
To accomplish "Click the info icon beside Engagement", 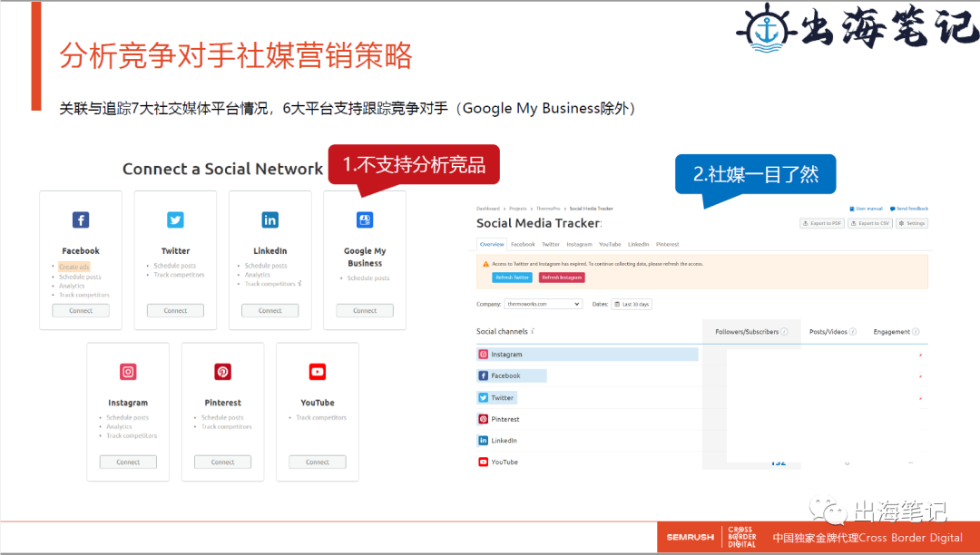I will coord(916,332).
